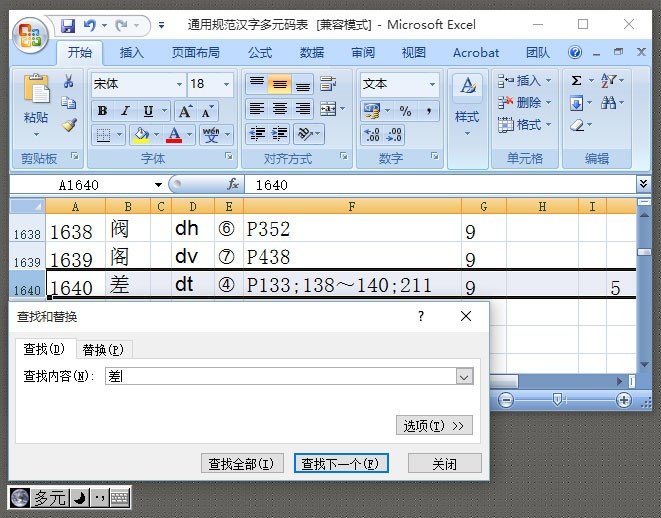
Task: Apply accounting number format icon
Action: [372, 111]
